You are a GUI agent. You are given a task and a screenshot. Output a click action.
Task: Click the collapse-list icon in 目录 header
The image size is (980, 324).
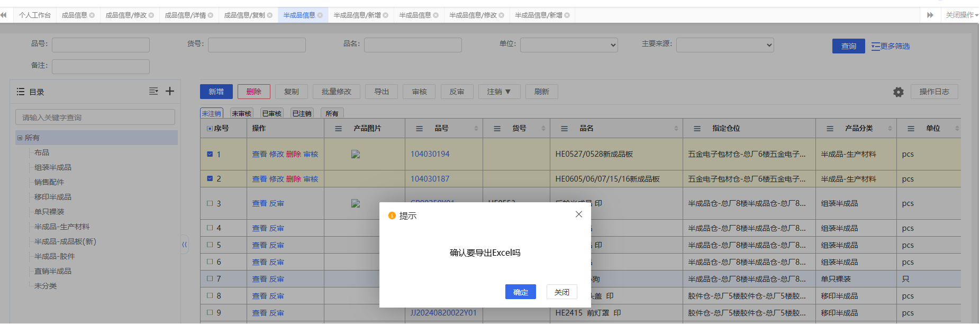coord(153,91)
